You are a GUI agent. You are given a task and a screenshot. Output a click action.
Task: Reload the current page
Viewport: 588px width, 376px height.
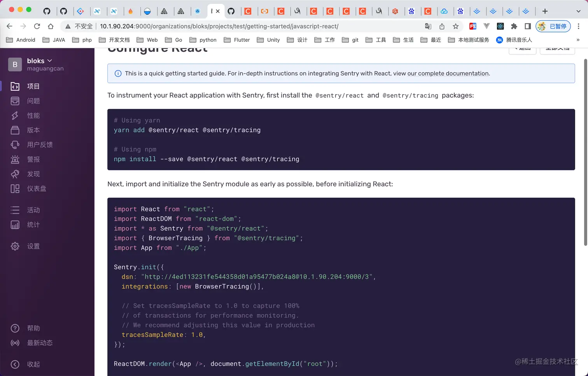tap(37, 26)
